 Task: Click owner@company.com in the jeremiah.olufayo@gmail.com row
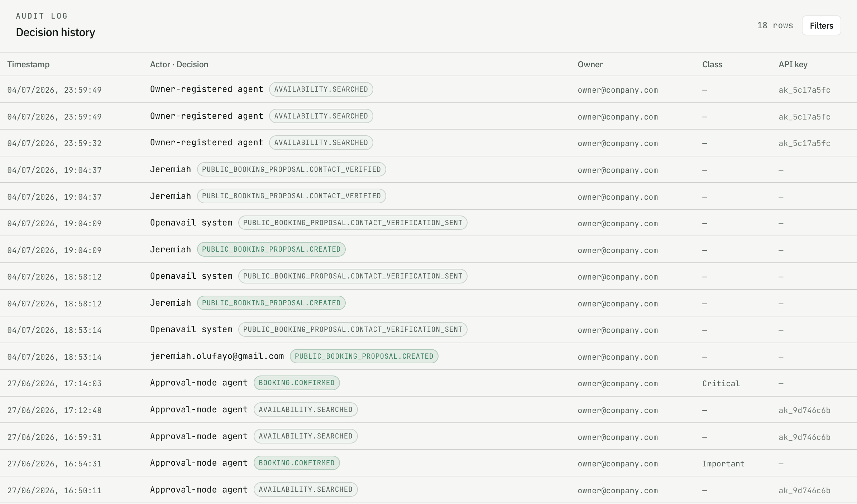(x=618, y=357)
